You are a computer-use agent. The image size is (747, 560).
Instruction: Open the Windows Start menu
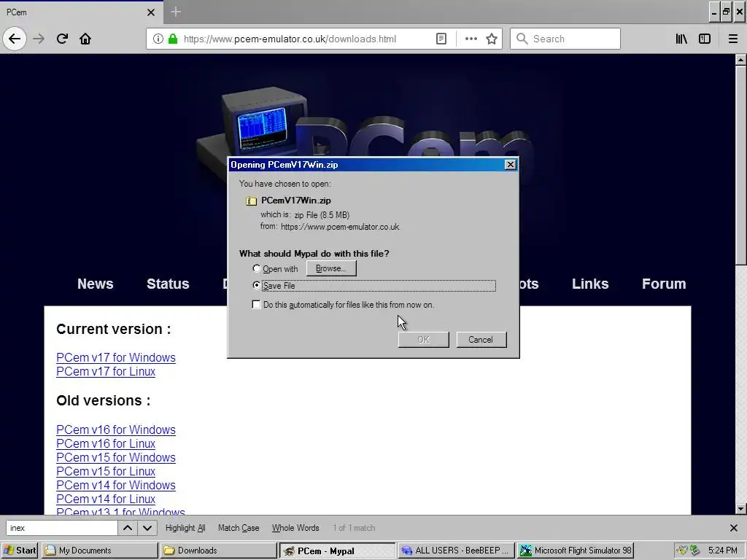point(20,550)
